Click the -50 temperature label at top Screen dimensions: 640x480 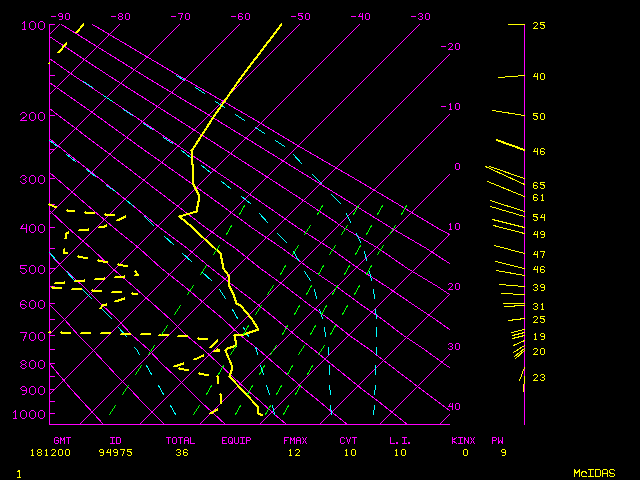click(x=301, y=16)
